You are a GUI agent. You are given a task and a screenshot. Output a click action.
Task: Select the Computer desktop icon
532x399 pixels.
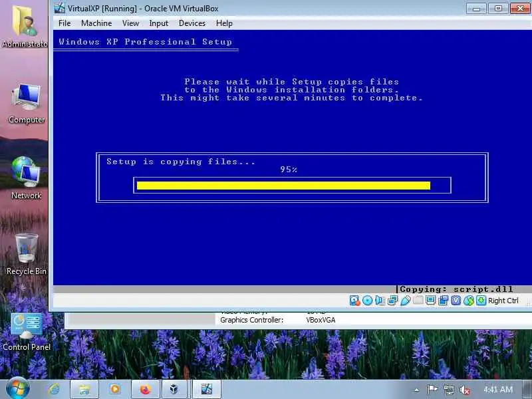(27, 104)
